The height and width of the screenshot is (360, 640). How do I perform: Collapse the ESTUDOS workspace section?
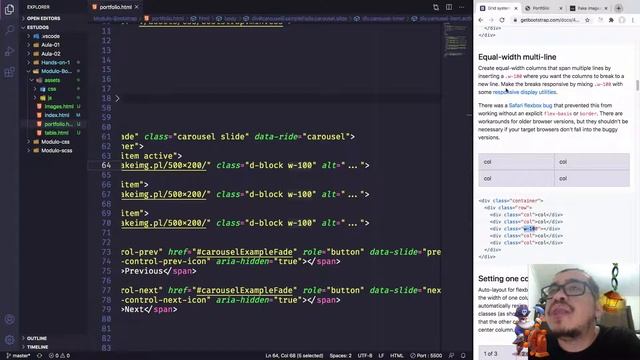(x=38, y=27)
